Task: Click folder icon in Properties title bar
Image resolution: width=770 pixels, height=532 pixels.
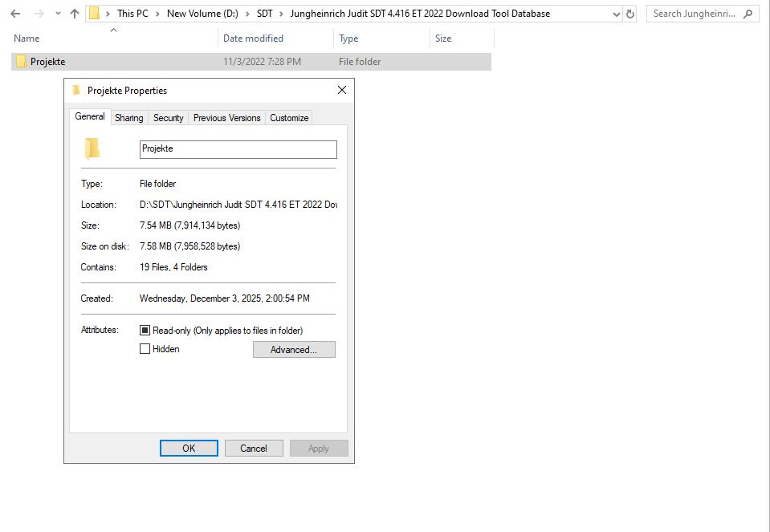Action: (x=76, y=91)
